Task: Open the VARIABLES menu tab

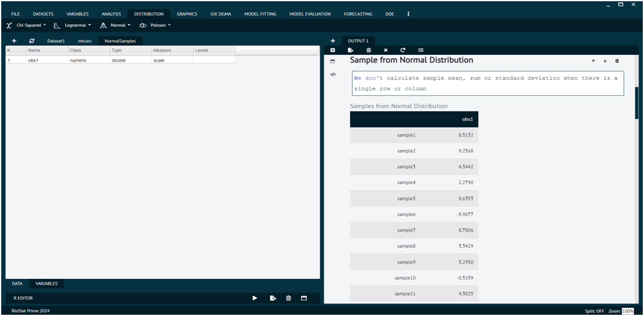Action: click(x=78, y=14)
